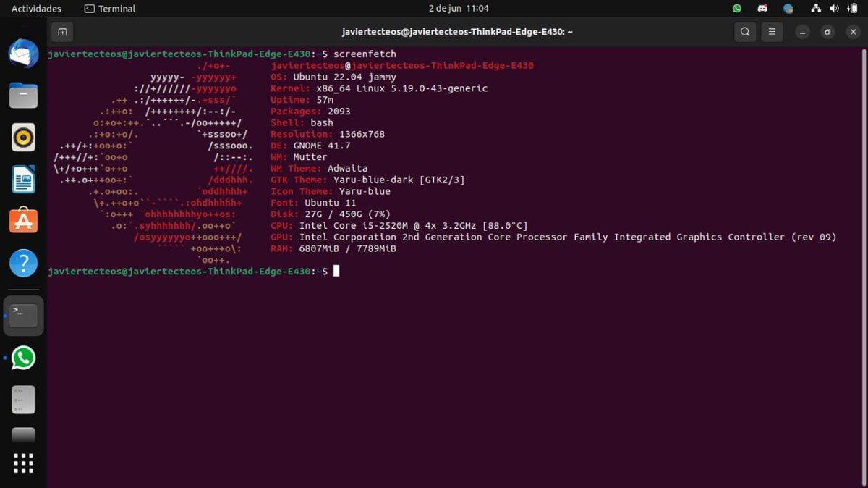Open Ubuntu Software store in dock
Viewport: 868px width, 488px height.
click(x=23, y=221)
